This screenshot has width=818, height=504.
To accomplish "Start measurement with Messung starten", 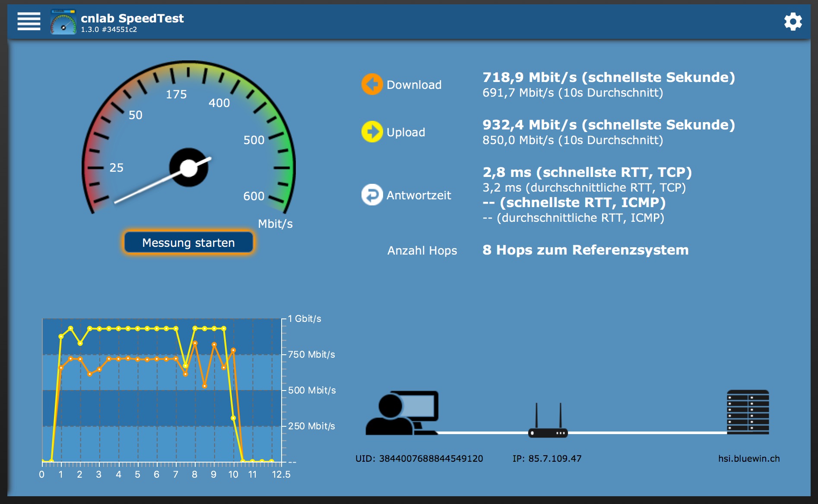I will [189, 243].
